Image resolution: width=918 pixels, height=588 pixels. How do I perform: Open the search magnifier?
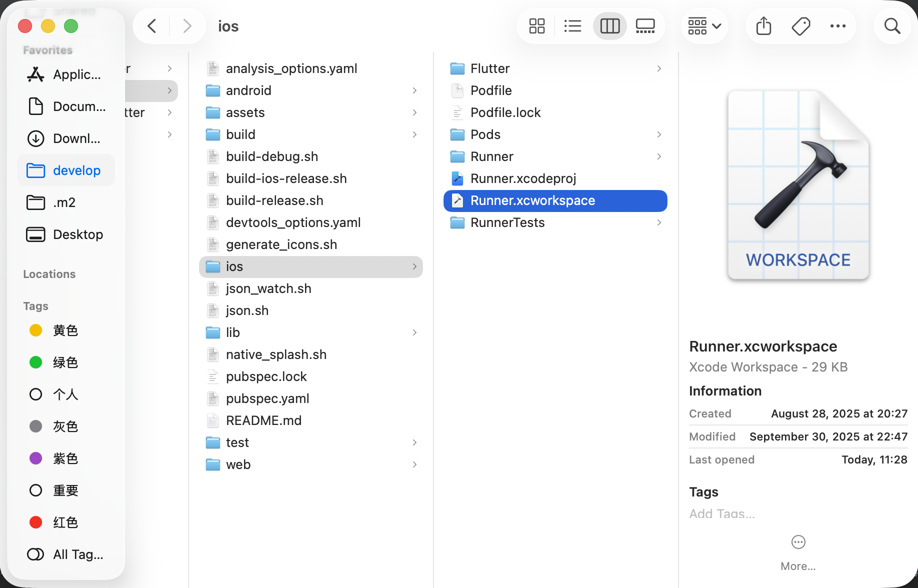tap(892, 26)
